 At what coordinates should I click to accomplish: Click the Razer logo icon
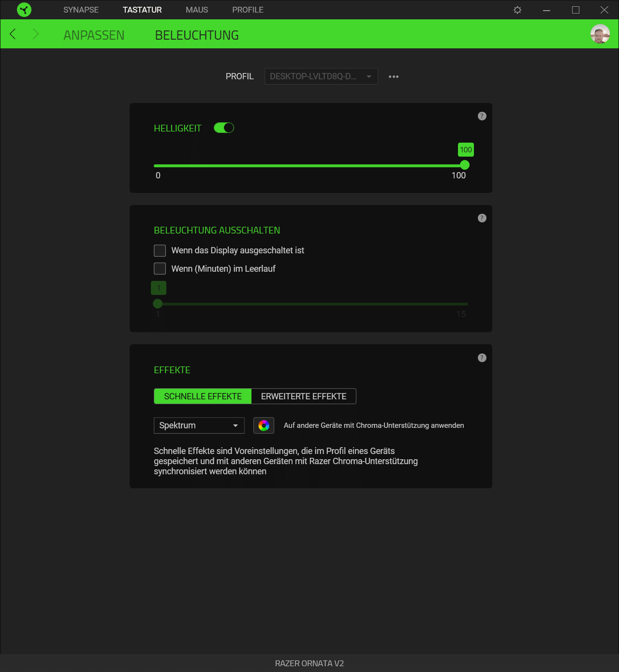pos(24,10)
